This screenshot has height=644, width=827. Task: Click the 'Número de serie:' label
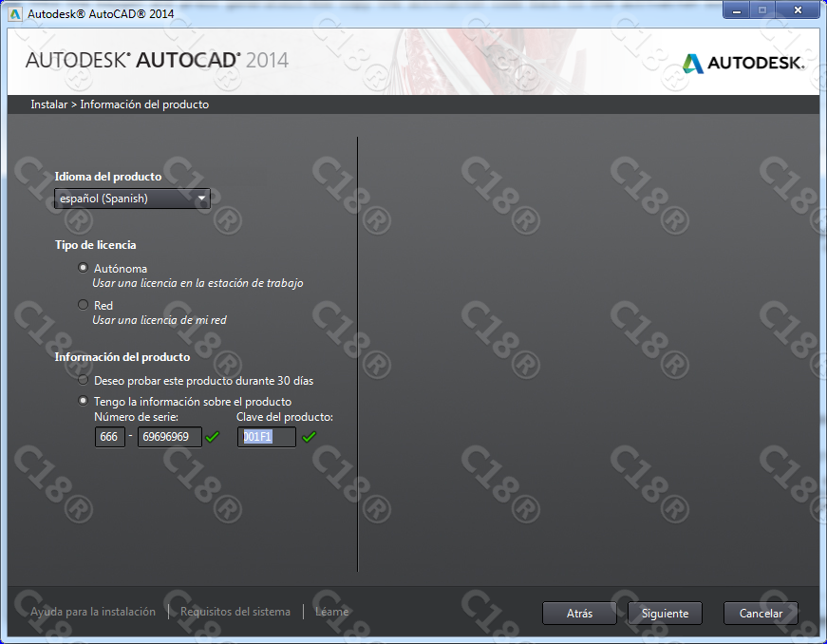(136, 417)
